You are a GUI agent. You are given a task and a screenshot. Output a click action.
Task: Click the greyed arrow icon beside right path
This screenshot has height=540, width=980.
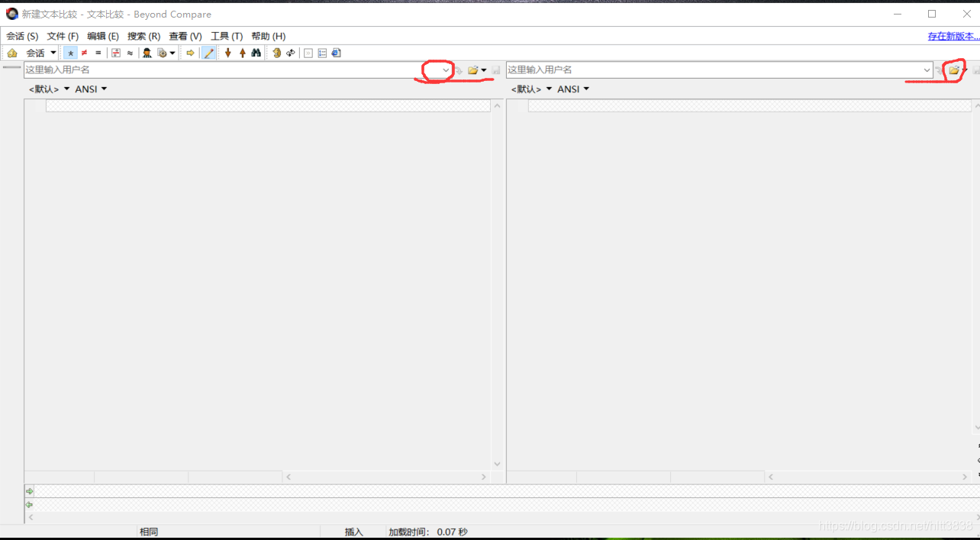940,70
